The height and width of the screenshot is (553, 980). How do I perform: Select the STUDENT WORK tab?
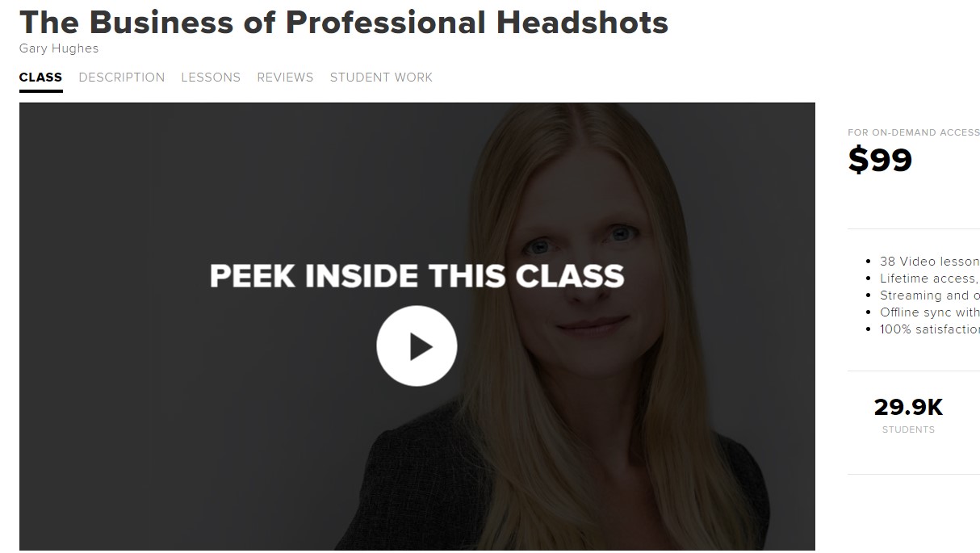coord(381,78)
